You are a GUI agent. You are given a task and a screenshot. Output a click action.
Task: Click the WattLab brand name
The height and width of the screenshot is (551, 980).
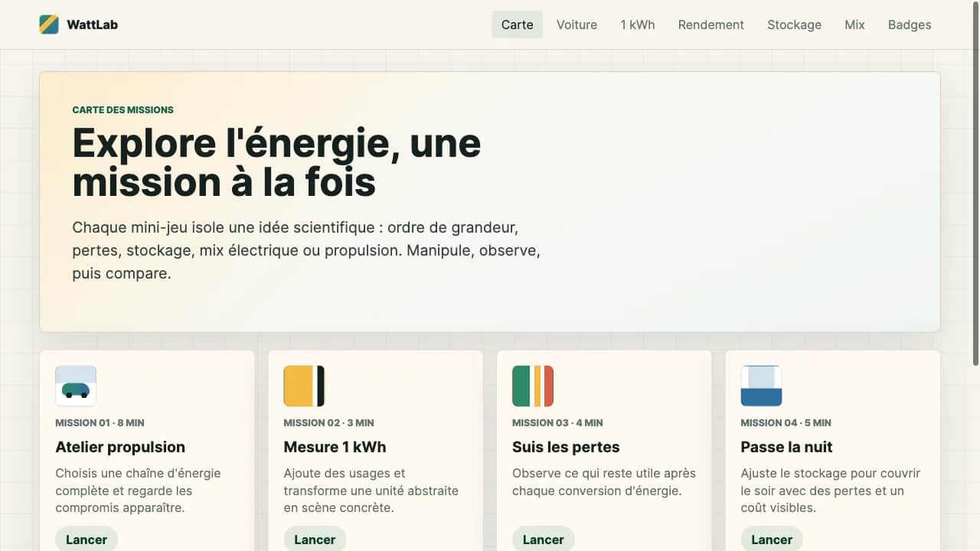(x=92, y=24)
